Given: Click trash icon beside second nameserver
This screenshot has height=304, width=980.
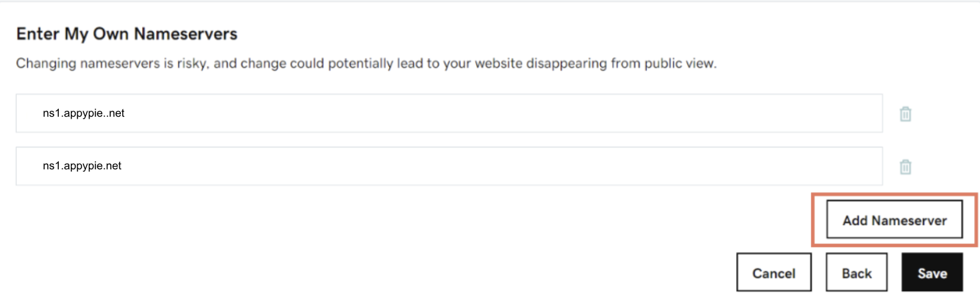Looking at the screenshot, I should click(x=905, y=167).
